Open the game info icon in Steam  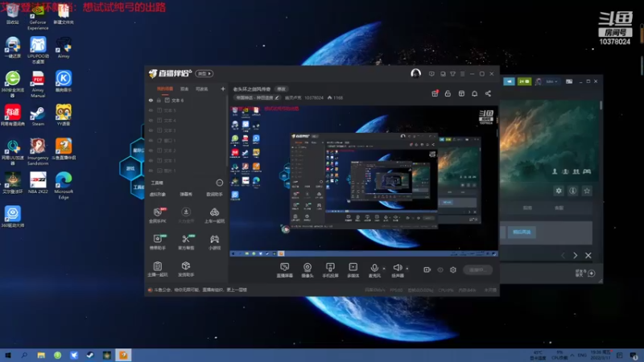(572, 191)
